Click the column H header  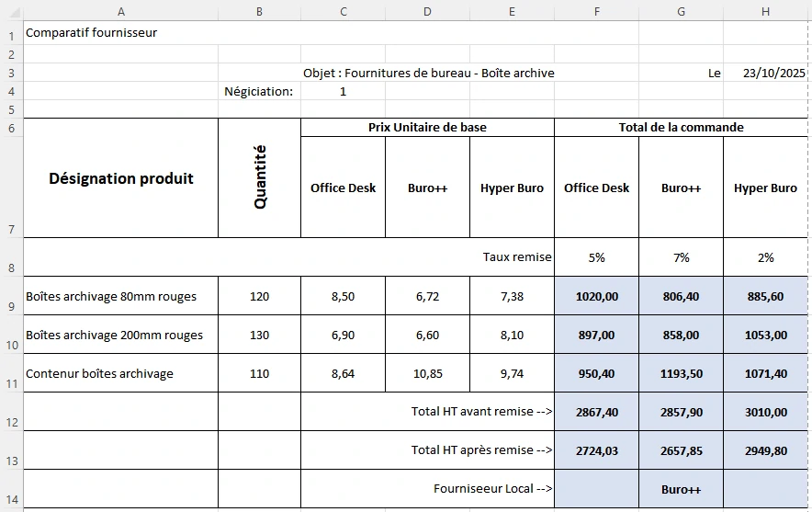[x=765, y=11]
